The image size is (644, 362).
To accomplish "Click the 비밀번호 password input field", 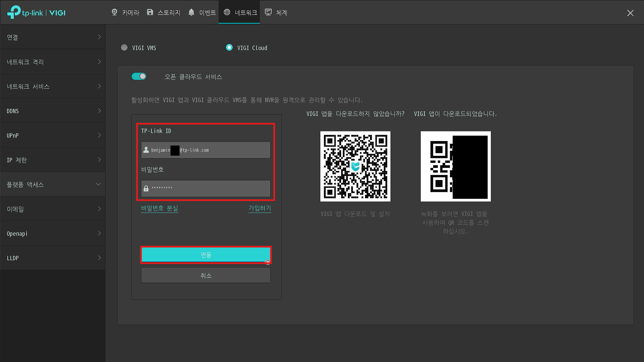I will [x=210, y=188].
